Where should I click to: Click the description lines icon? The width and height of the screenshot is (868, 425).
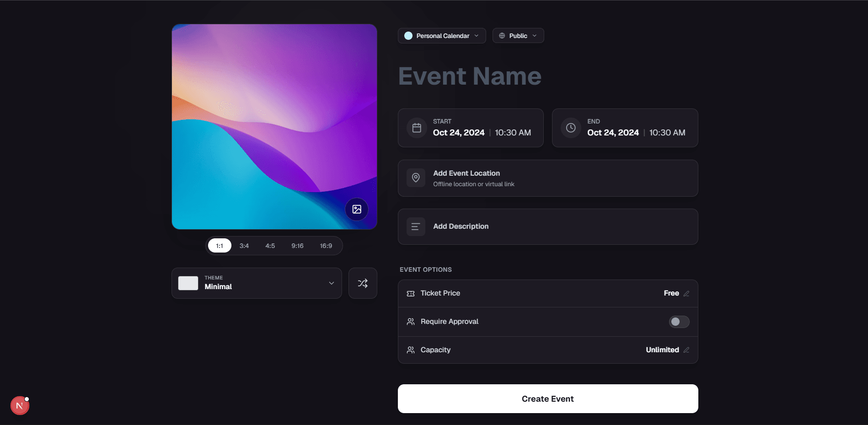point(416,226)
